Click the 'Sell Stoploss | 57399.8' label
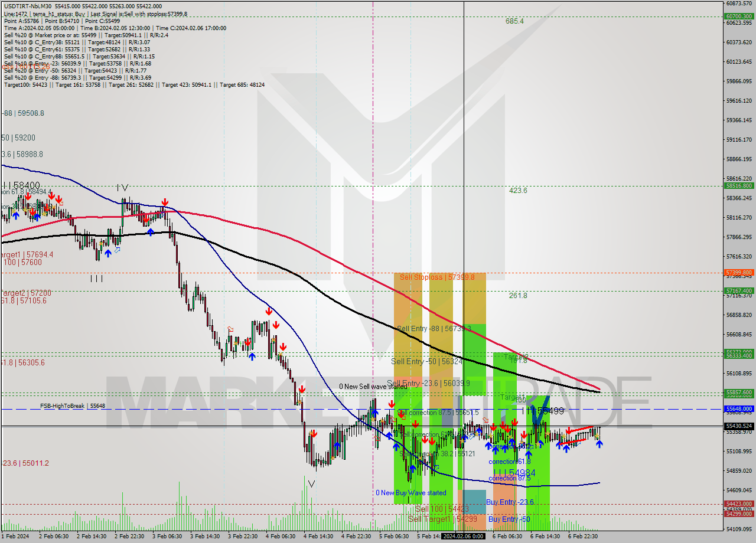The height and width of the screenshot is (543, 756). pos(437,277)
